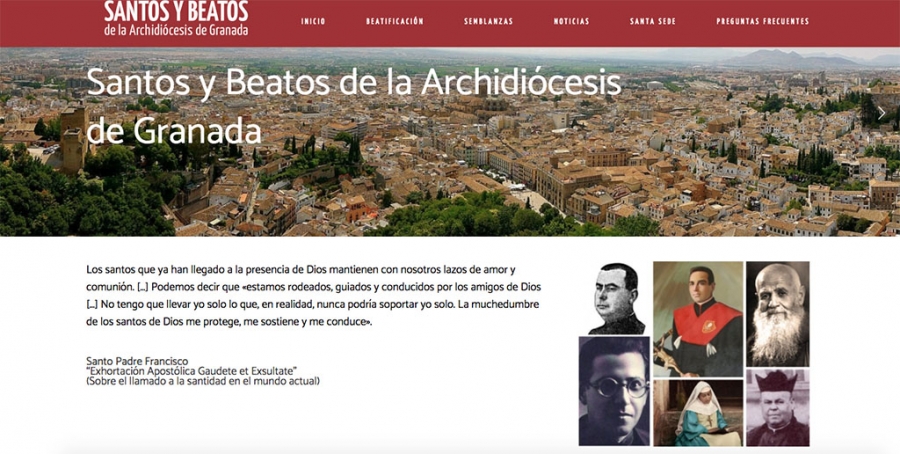Visit the Preguntas Frecuentes page
Viewport: 900px width, 454px height.
(763, 21)
